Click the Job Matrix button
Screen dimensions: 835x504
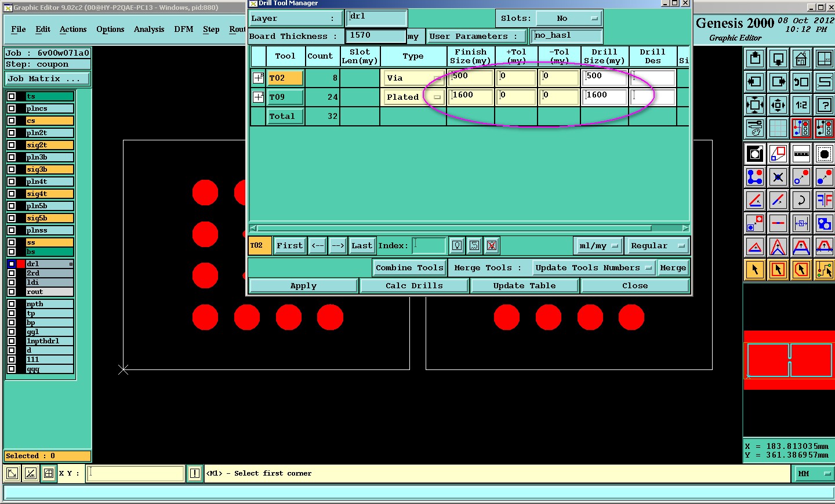(x=48, y=79)
